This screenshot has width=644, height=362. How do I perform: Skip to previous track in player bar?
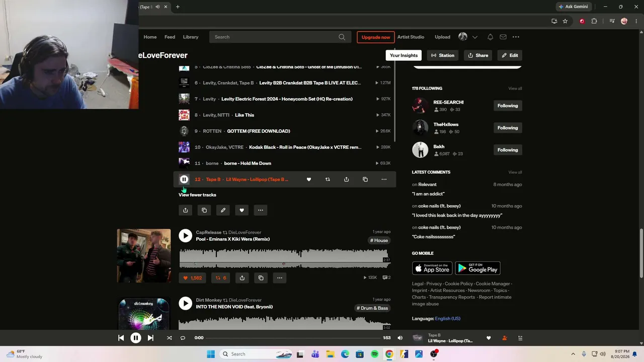(x=121, y=338)
